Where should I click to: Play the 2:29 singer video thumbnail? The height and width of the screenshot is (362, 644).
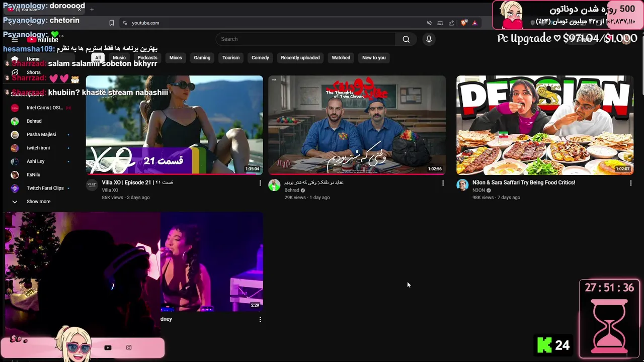pyautogui.click(x=212, y=261)
